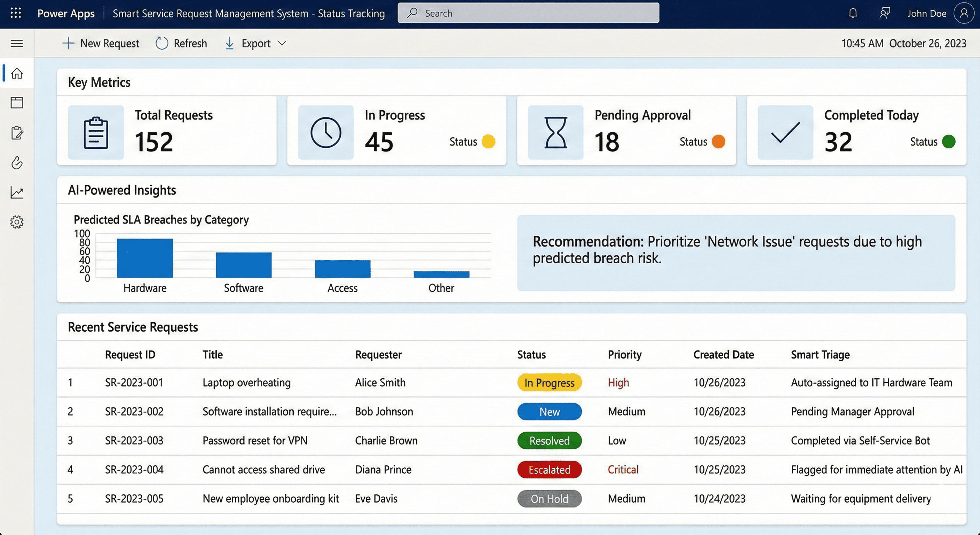Click the Escalated status badge
Viewport: 980px width, 535px height.
550,470
